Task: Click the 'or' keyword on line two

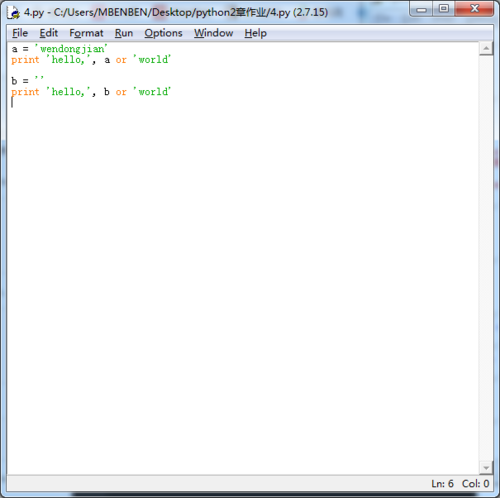Action: (x=121, y=60)
